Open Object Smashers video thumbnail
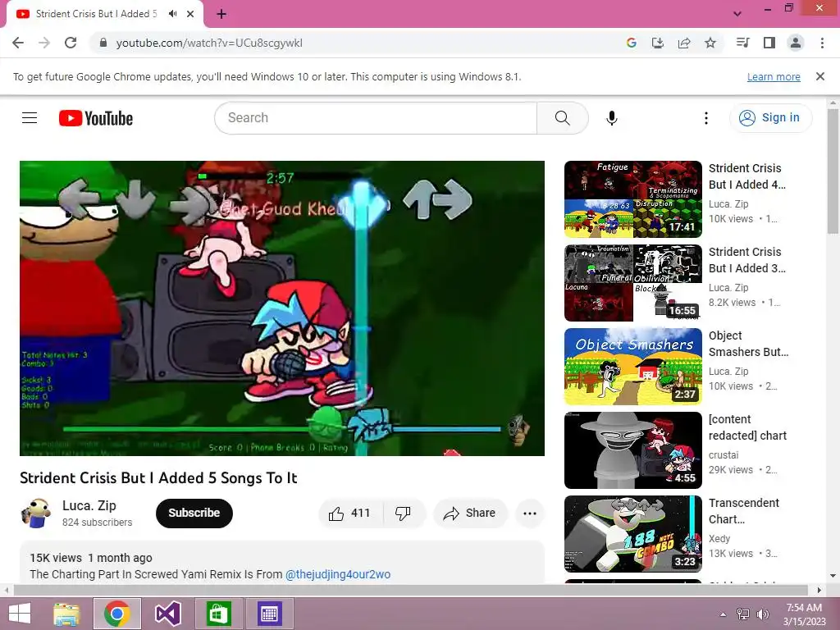Screen dimensions: 840x630 [632, 367]
